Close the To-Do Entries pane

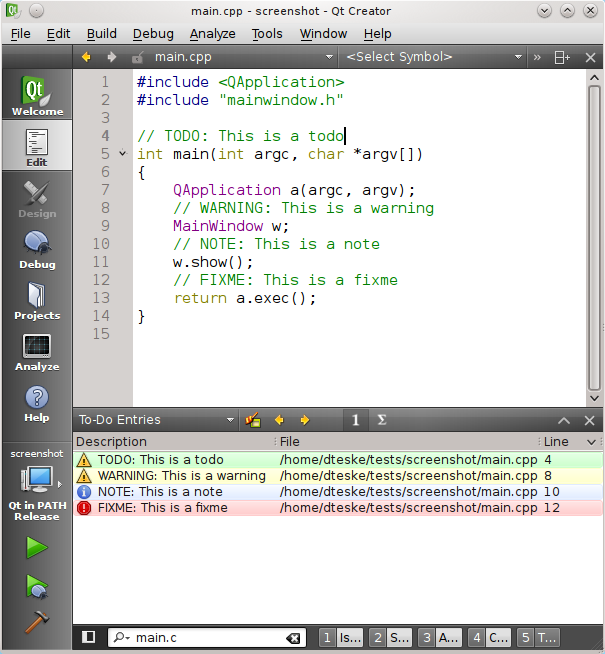point(589,420)
